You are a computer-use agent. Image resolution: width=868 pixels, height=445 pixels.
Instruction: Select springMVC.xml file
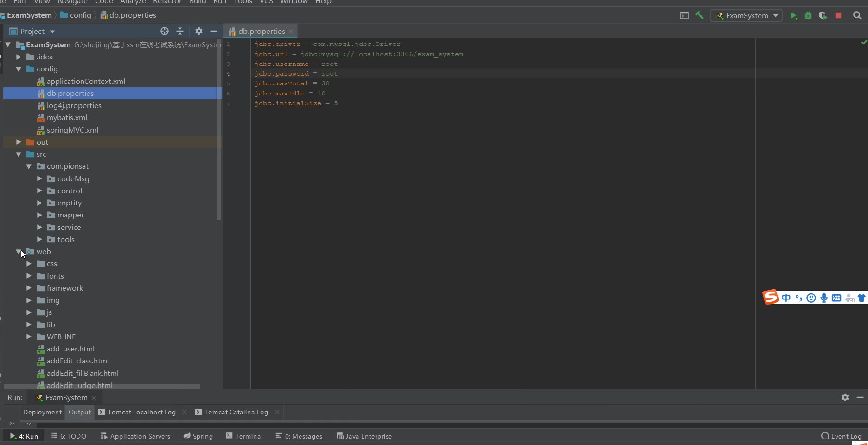point(72,130)
